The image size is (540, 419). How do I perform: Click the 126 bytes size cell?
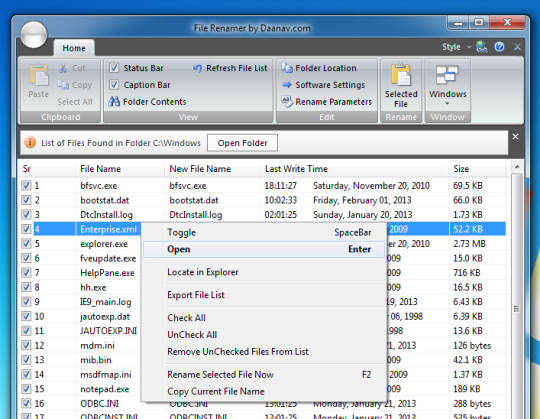pyautogui.click(x=472, y=345)
